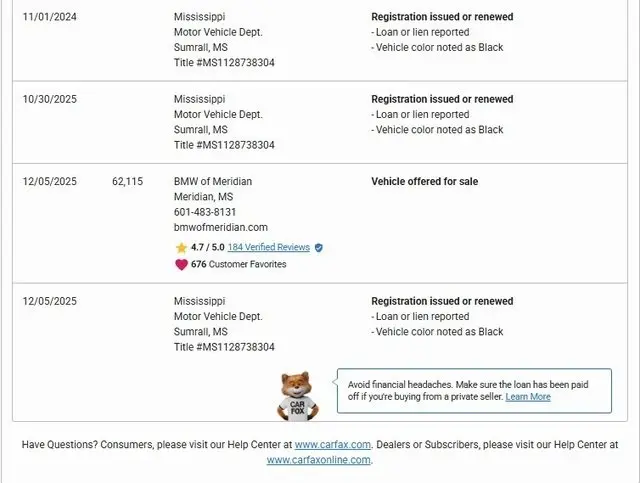Follow the Learn More link
The width and height of the screenshot is (640, 483).
pos(528,397)
